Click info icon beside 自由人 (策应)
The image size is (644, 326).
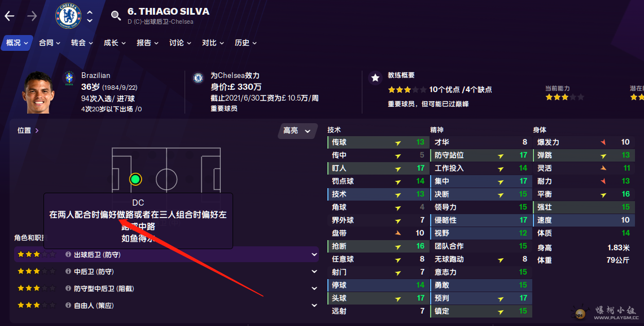68,306
